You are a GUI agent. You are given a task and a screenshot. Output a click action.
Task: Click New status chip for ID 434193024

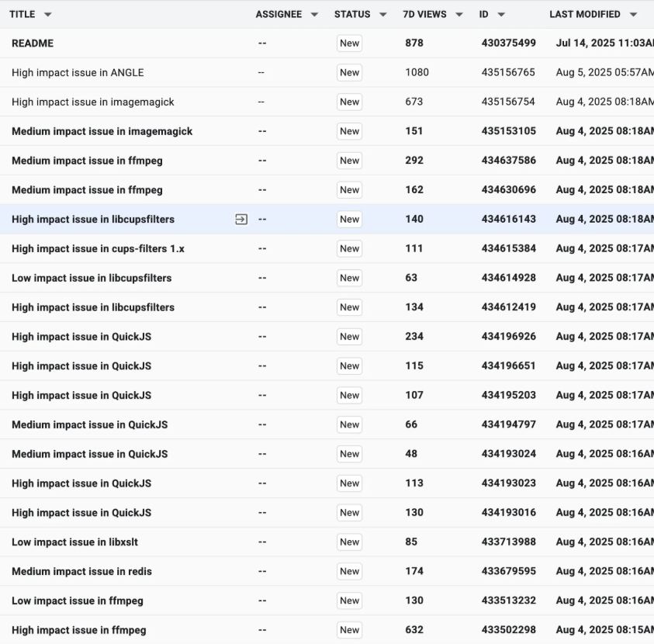click(350, 454)
